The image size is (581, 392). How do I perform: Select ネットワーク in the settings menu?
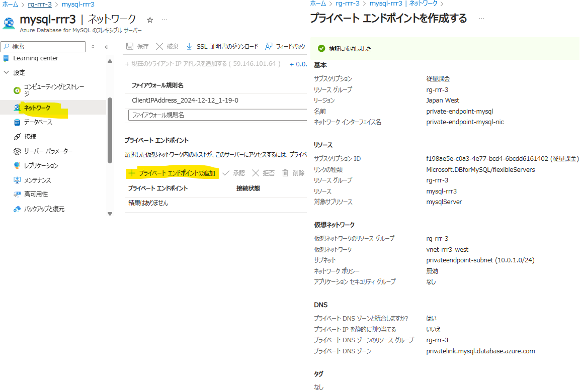click(37, 108)
